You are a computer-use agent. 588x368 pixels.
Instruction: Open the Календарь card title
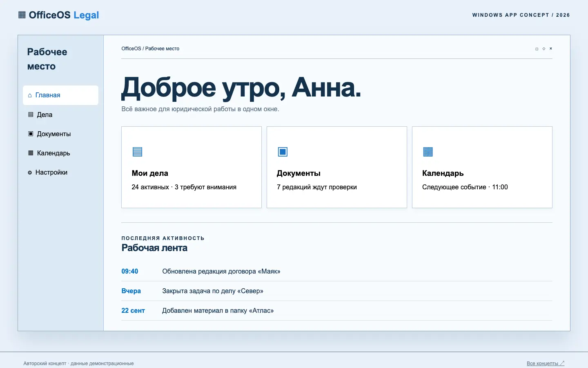pyautogui.click(x=443, y=173)
